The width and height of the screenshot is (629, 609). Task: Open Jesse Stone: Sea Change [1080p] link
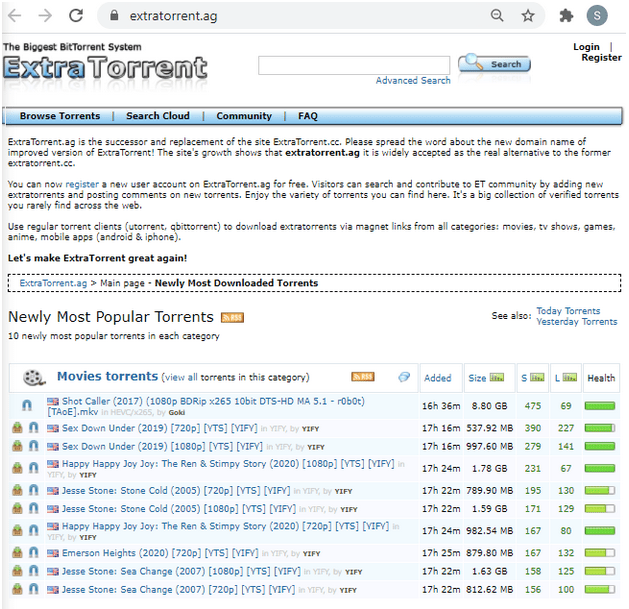181,571
